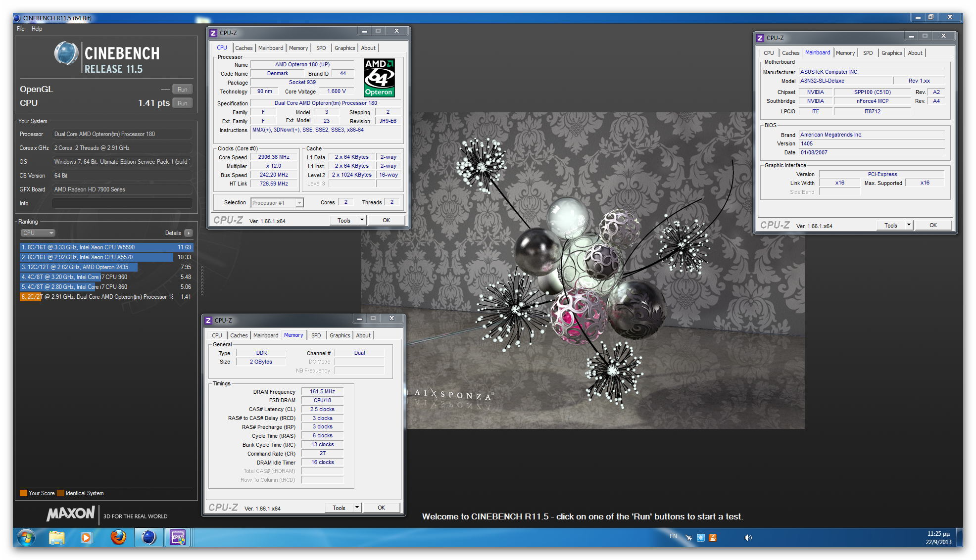Screen dimensions: 976x560
Task: Click OK in the CPU-Z Memory window
Action: (x=382, y=508)
